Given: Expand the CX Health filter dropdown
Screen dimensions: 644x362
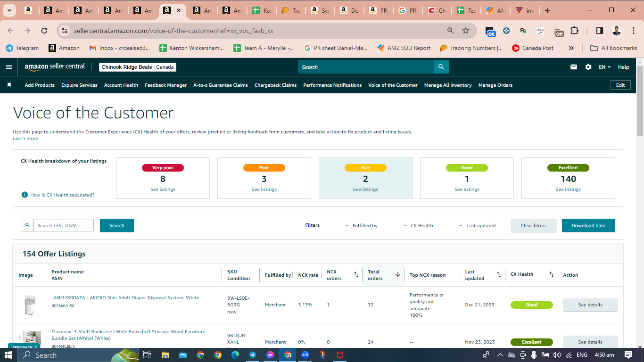Looking at the screenshot, I should (x=418, y=226).
